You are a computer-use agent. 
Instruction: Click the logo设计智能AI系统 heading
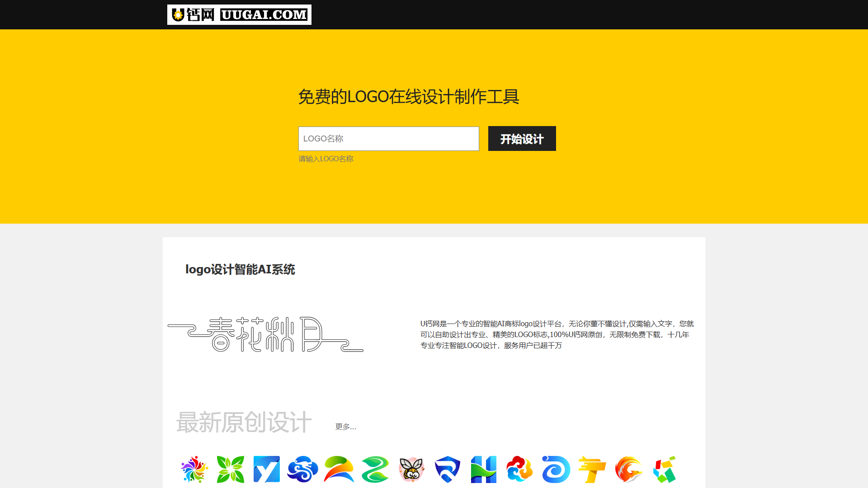click(x=240, y=269)
